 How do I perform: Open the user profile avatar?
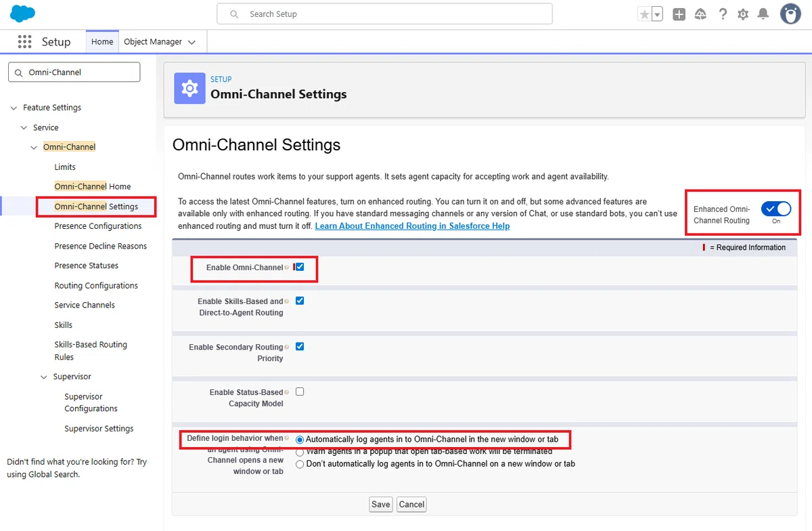(x=790, y=14)
